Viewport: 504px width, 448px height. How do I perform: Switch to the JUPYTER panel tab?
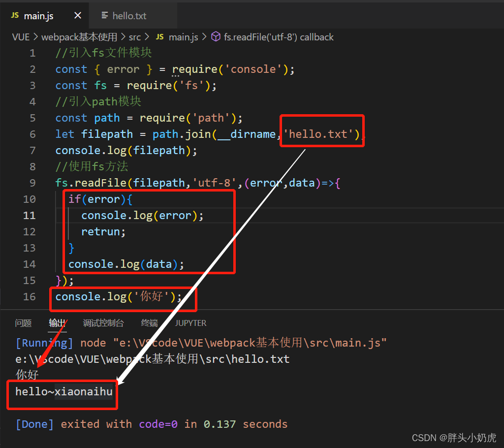click(190, 323)
